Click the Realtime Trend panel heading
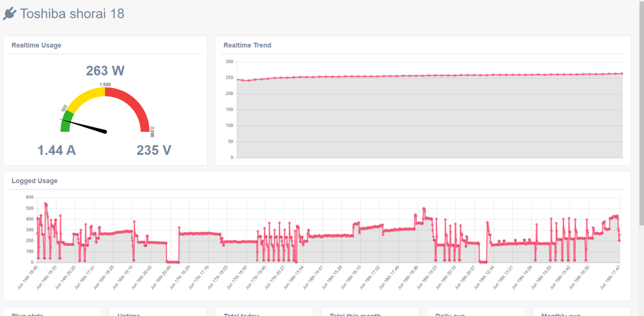Screen dimensions: 644x316 tap(247, 45)
